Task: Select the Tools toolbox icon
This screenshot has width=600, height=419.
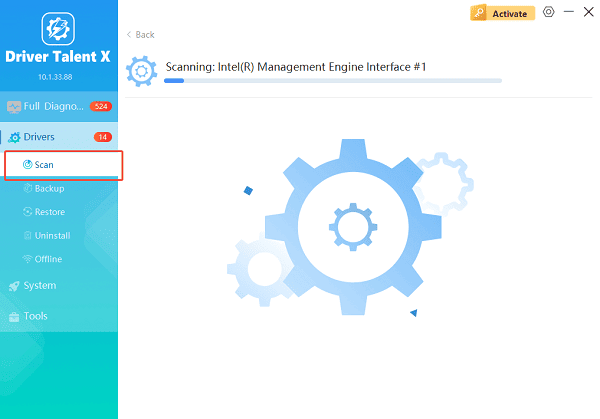Action: 14,316
